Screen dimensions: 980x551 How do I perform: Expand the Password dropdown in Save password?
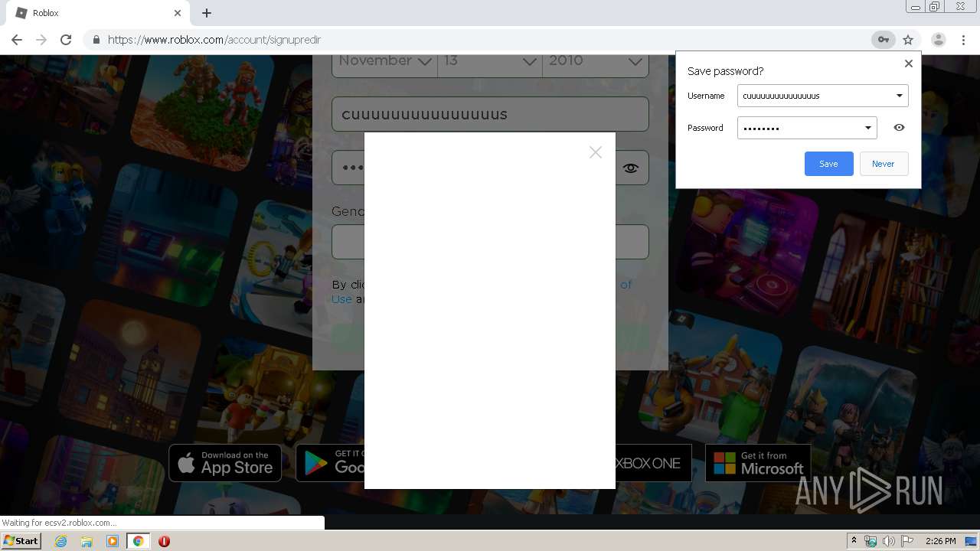pos(868,128)
